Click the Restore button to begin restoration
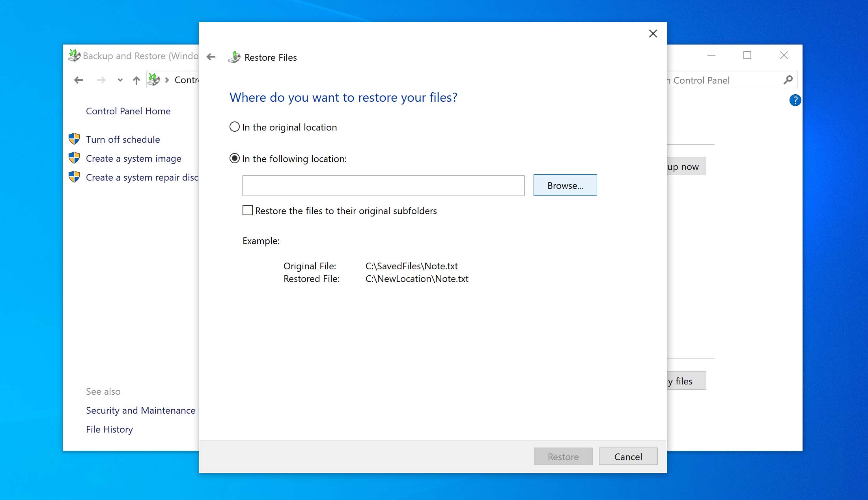Image resolution: width=868 pixels, height=500 pixels. pyautogui.click(x=563, y=457)
